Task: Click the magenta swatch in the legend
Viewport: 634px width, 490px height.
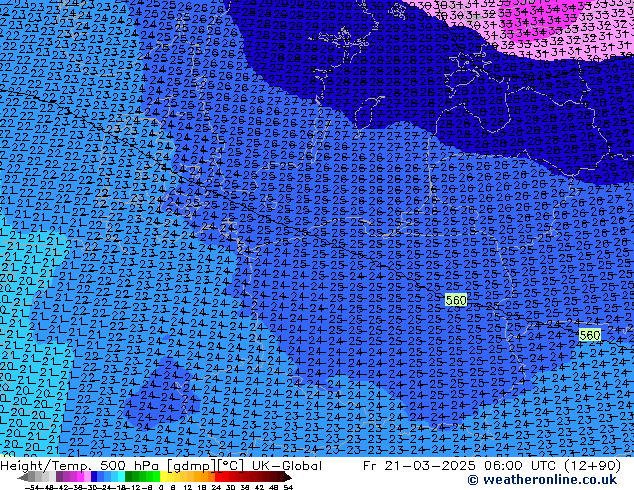Action: (80, 477)
